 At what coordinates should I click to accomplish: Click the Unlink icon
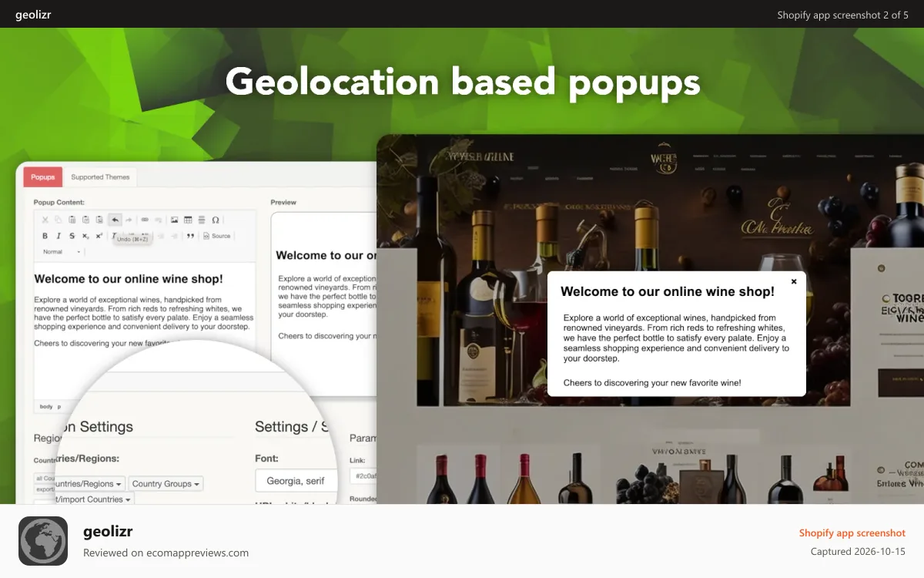(x=158, y=220)
